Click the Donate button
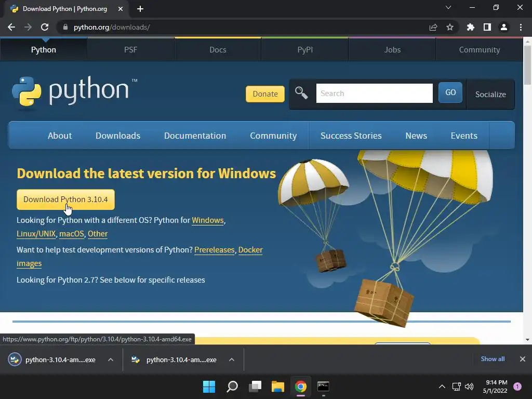This screenshot has height=399, width=532. point(265,94)
